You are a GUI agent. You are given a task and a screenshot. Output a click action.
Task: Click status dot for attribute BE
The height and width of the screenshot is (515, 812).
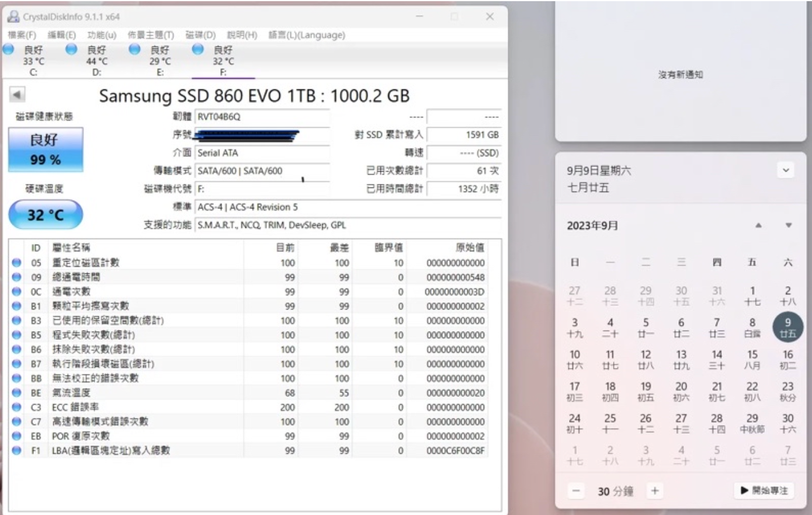click(x=16, y=392)
